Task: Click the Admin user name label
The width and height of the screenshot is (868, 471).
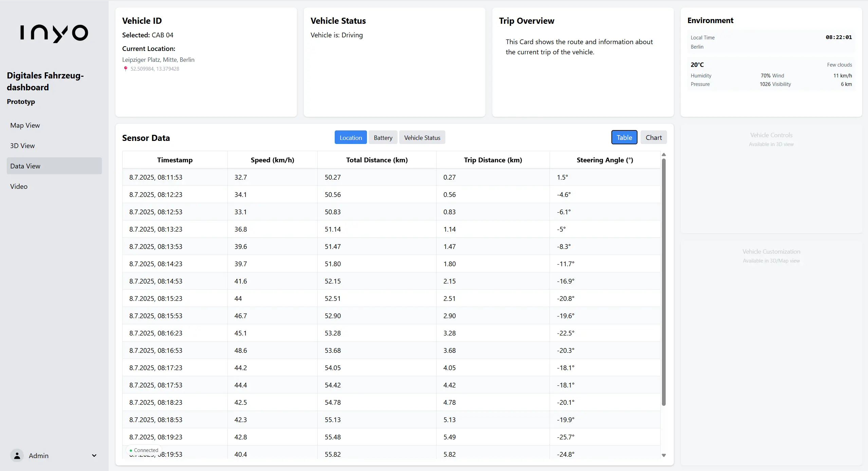Action: click(x=39, y=456)
